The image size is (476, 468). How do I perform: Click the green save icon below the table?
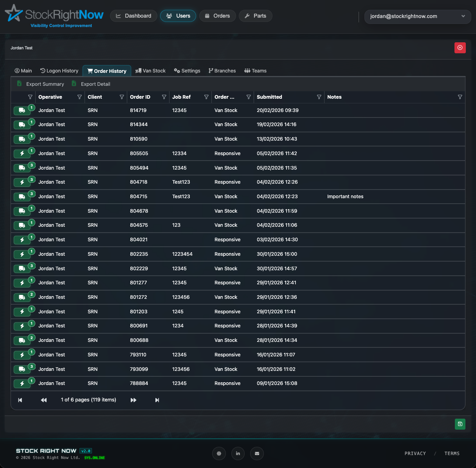[x=460, y=424]
